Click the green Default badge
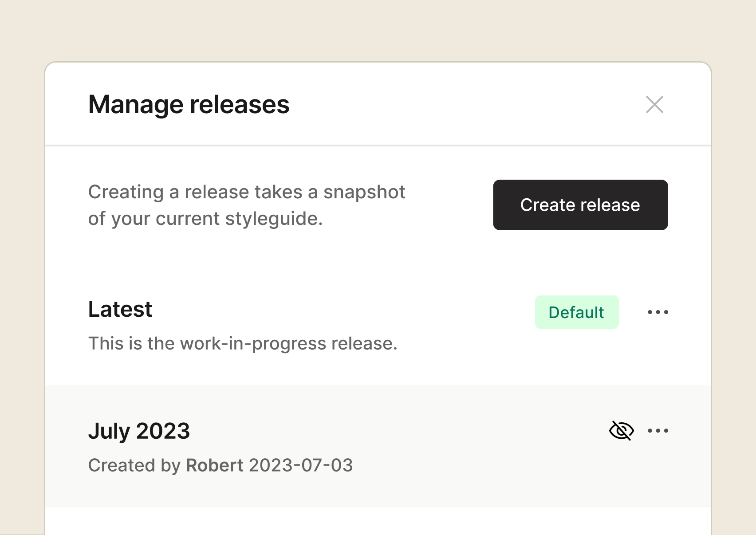The image size is (756, 535). click(x=576, y=312)
